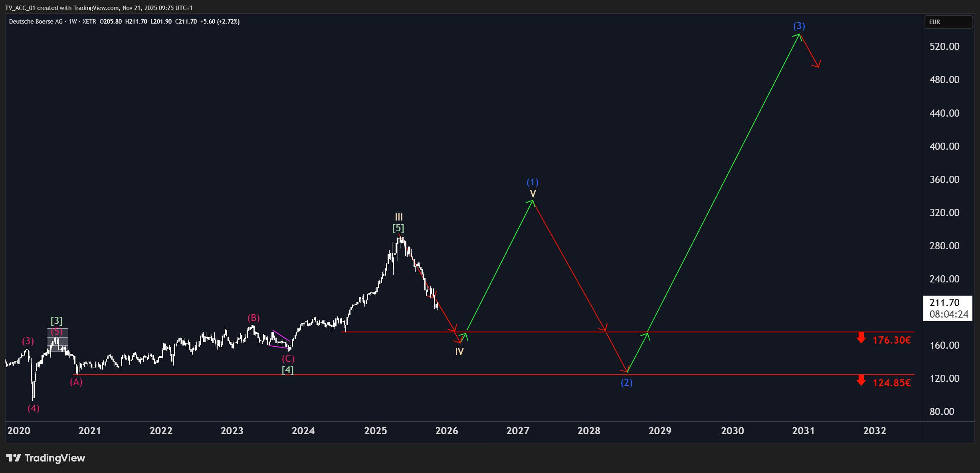Select the pink (B) wave label
The width and height of the screenshot is (980, 473).
coord(253,318)
